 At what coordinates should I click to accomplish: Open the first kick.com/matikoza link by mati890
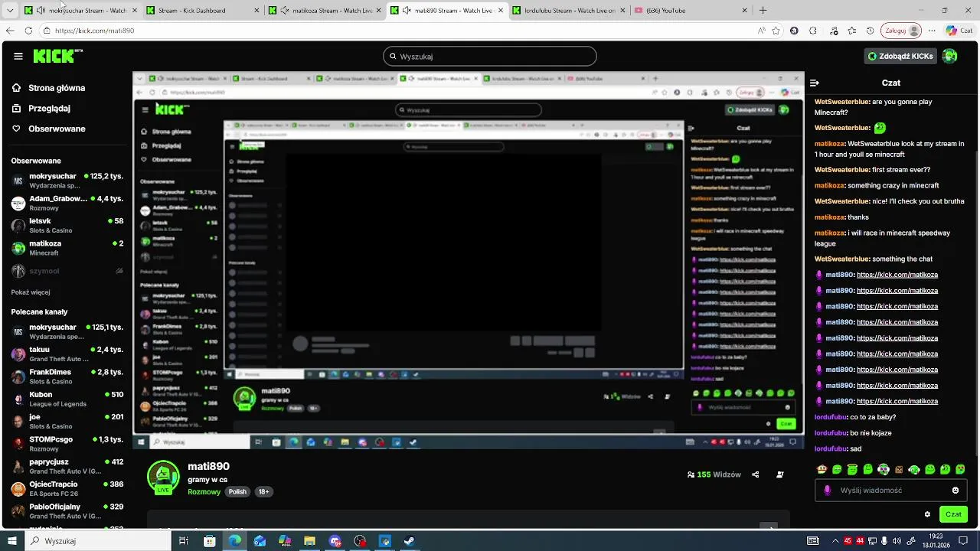point(897,275)
